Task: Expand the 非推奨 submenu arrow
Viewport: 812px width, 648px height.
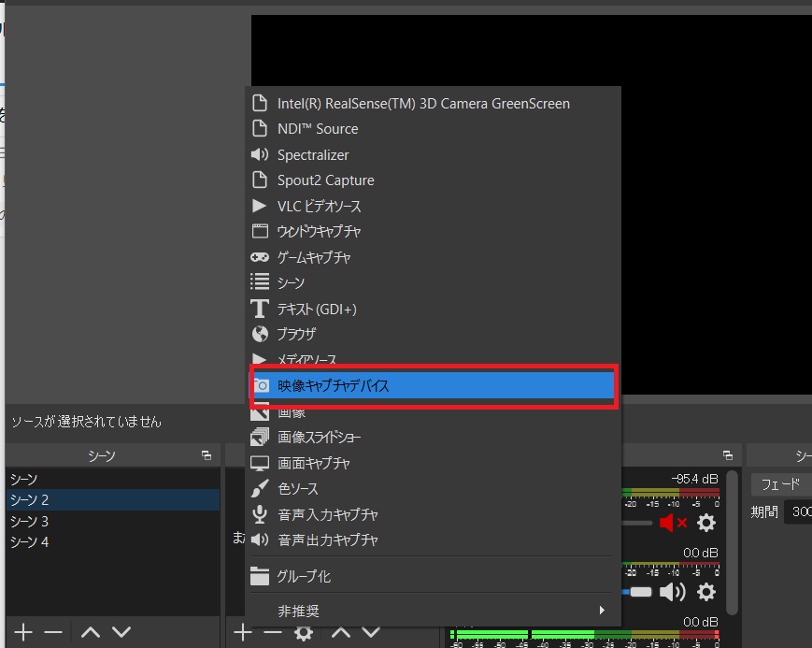Action: (601, 611)
